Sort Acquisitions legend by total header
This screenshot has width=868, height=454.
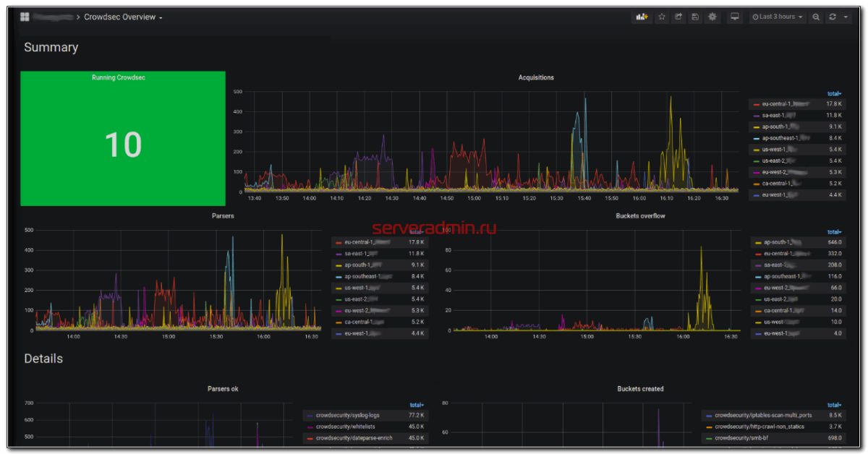click(834, 93)
